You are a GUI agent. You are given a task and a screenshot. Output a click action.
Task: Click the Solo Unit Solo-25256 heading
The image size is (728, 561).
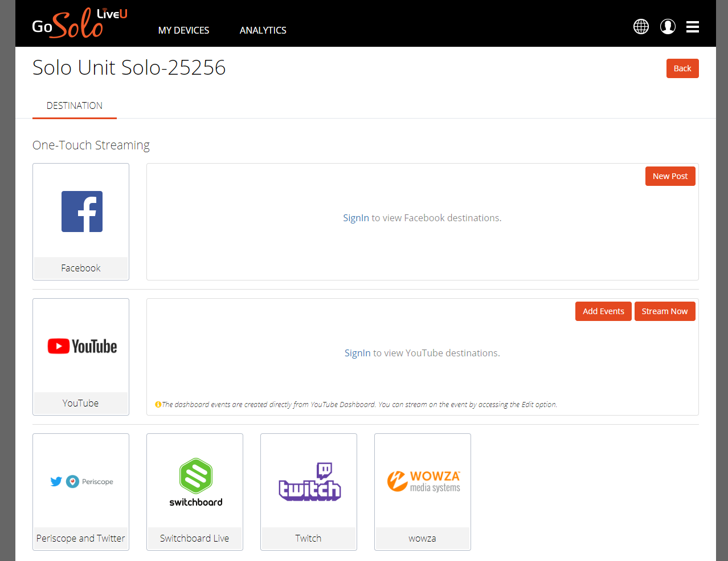[x=129, y=68]
